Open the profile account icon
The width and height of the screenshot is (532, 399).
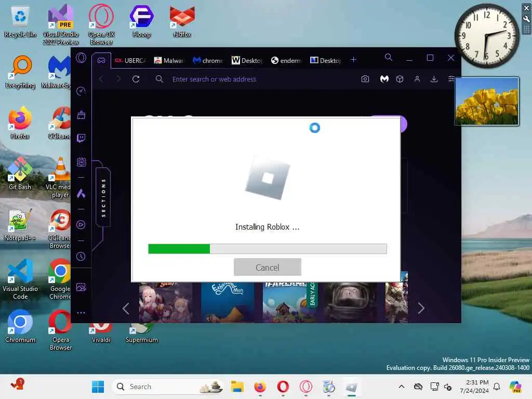(417, 79)
